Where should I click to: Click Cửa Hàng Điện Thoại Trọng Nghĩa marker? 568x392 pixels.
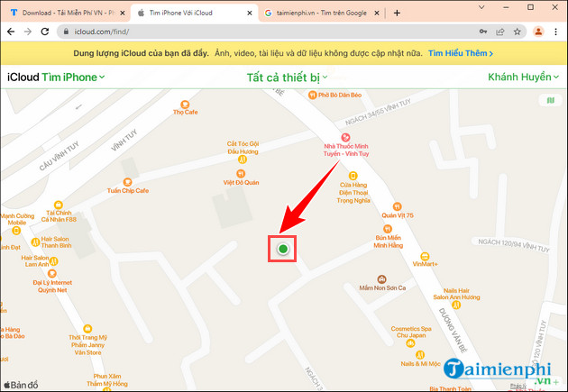coord(353,176)
